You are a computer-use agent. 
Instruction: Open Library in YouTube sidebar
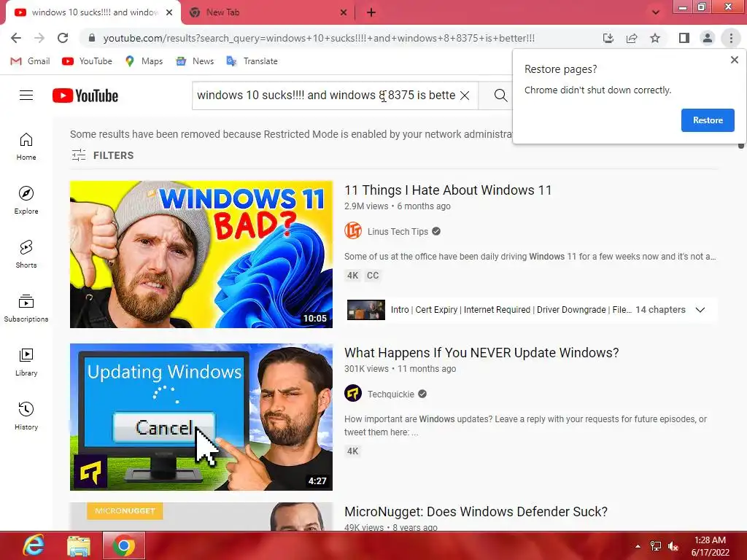pyautogui.click(x=26, y=362)
